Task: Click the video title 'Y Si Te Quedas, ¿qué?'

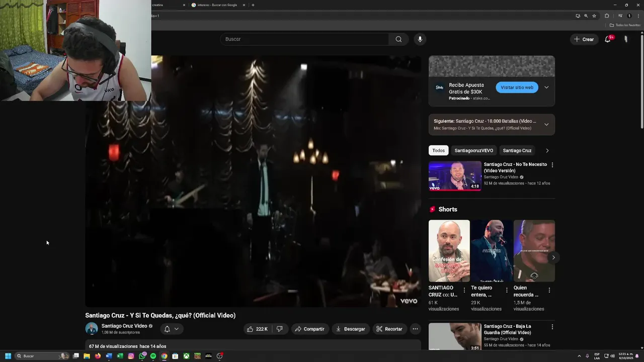Action: (x=160, y=315)
